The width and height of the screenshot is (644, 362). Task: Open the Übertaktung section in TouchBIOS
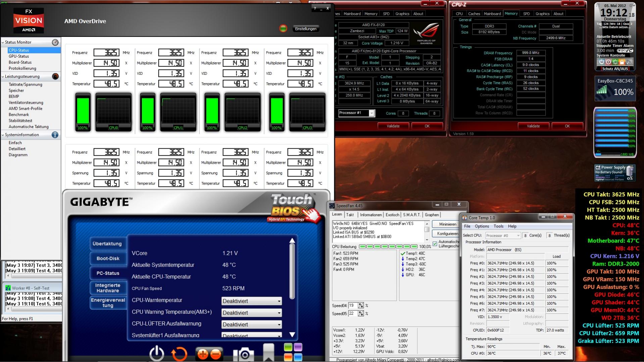[x=107, y=244]
